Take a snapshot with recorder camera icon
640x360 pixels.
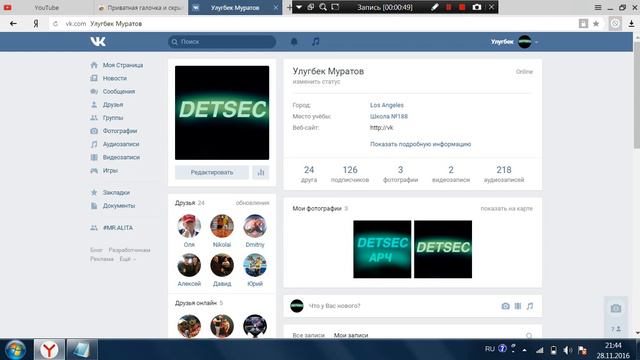coord(476,7)
